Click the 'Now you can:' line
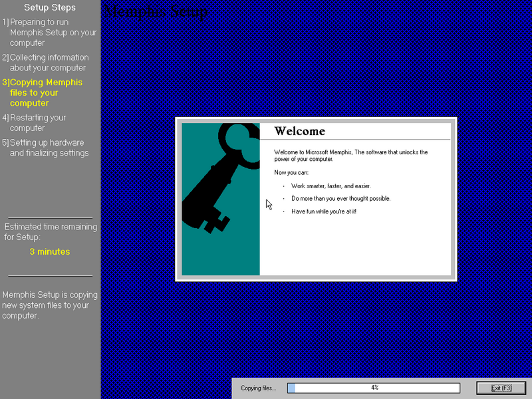This screenshot has width=532, height=399. (291, 172)
